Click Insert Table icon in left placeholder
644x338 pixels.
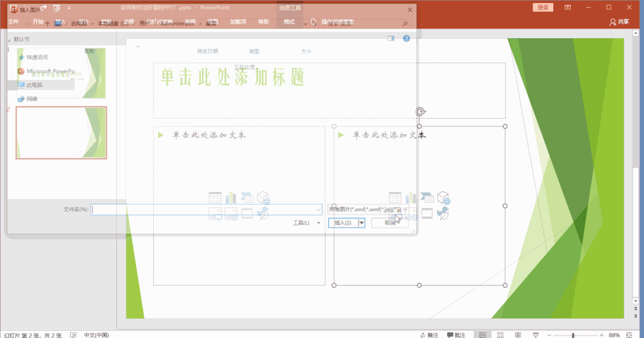(215, 197)
